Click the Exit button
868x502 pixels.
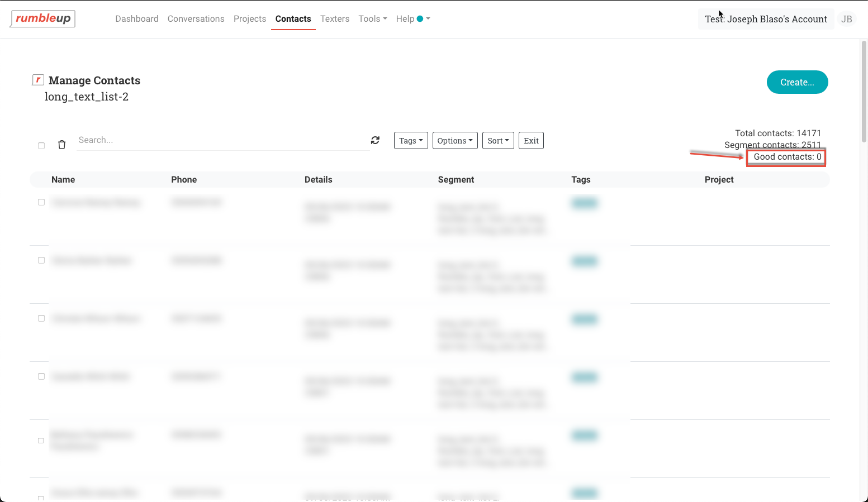point(531,141)
